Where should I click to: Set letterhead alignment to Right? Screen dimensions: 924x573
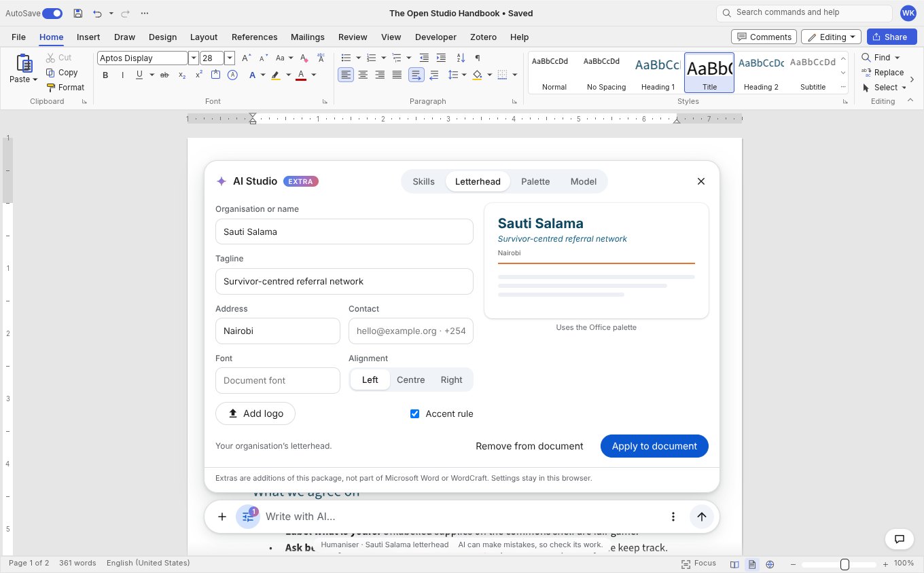click(x=452, y=380)
